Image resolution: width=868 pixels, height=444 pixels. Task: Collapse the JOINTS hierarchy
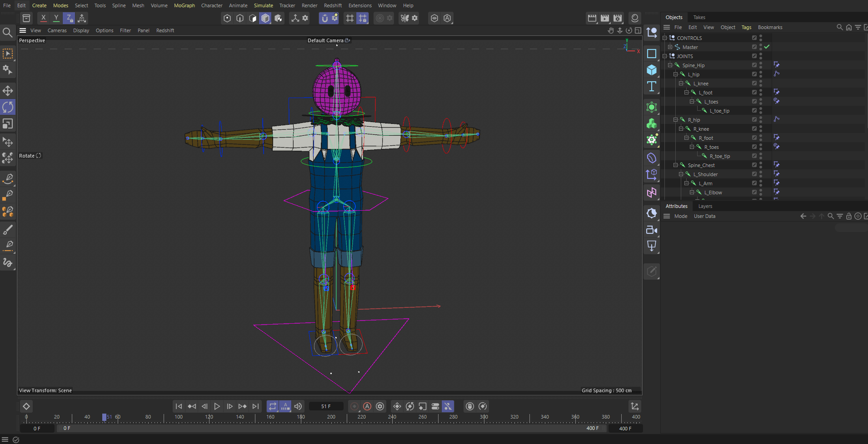(x=665, y=56)
